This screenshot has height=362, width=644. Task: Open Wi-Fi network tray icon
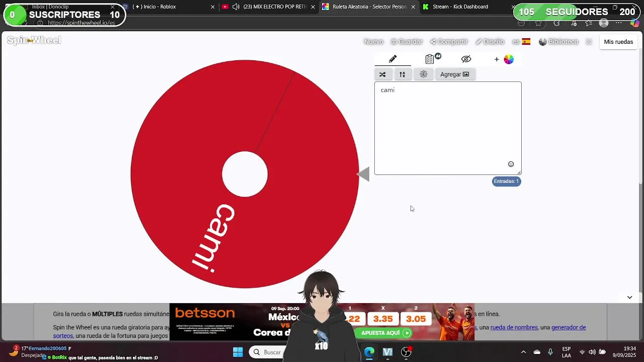pos(583,352)
